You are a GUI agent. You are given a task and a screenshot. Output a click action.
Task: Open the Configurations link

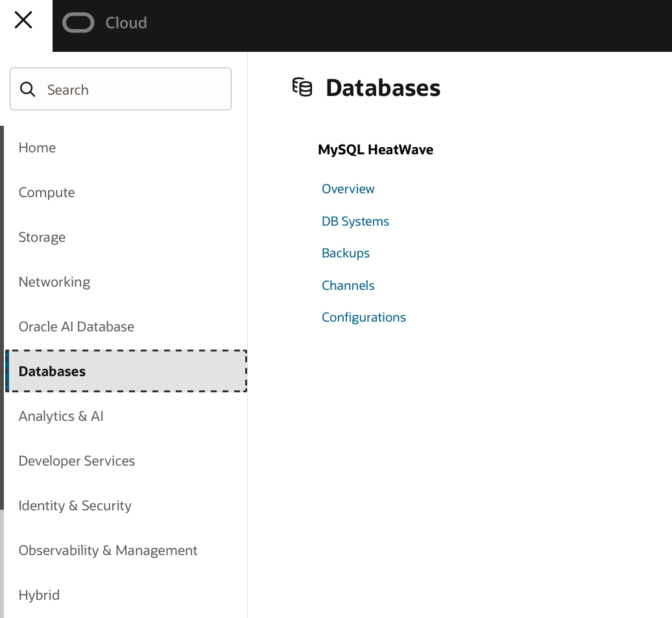pos(364,317)
